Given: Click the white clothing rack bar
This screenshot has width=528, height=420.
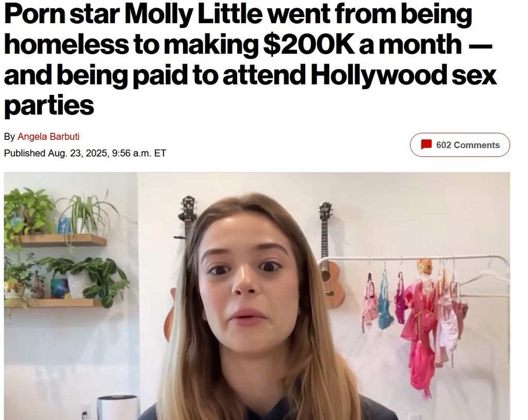Looking at the screenshot, I should 414,259.
